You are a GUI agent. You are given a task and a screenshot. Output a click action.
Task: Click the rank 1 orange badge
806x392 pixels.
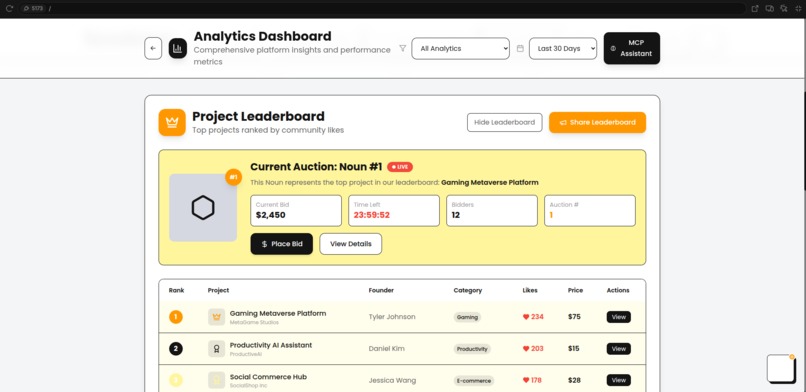pos(176,317)
